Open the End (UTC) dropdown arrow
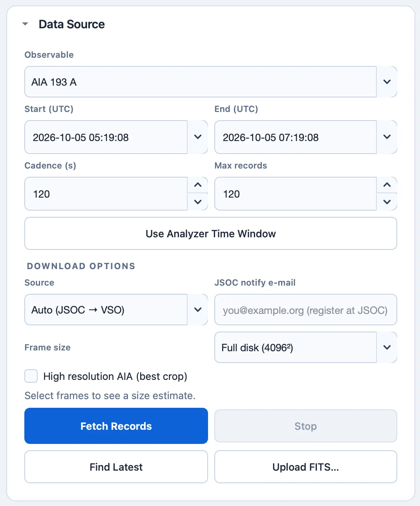The image size is (420, 506). tap(387, 137)
